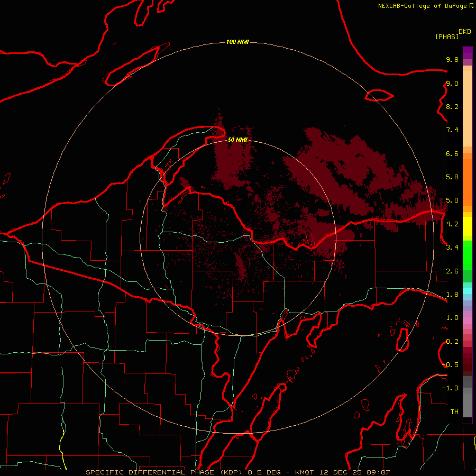The height and width of the screenshot is (476, 476).
Task: Click the 09:07 timestamp text
Action: coord(378,472)
